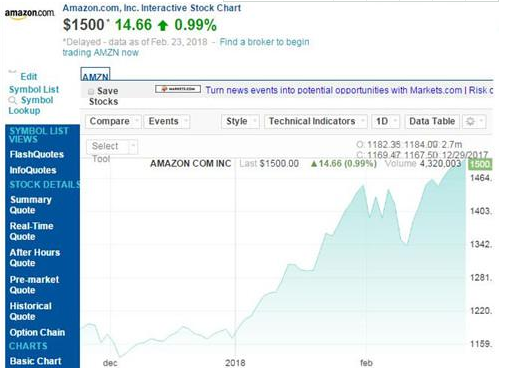
Task: Click the Volume 4,320,003 text
Action: [x=423, y=164]
